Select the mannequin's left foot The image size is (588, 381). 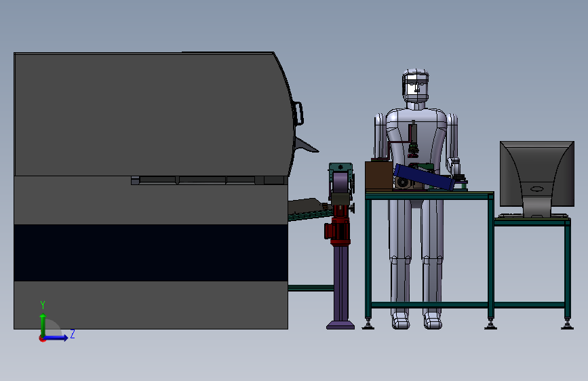click(x=433, y=321)
